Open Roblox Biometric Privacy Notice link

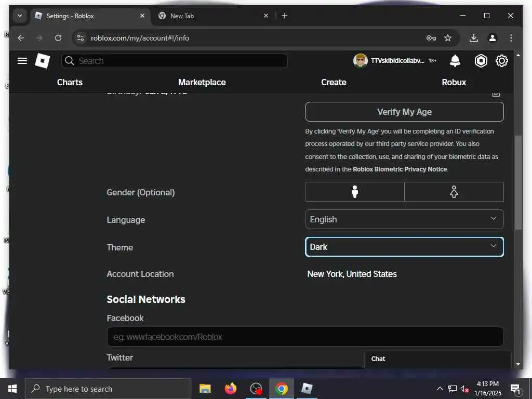click(400, 169)
